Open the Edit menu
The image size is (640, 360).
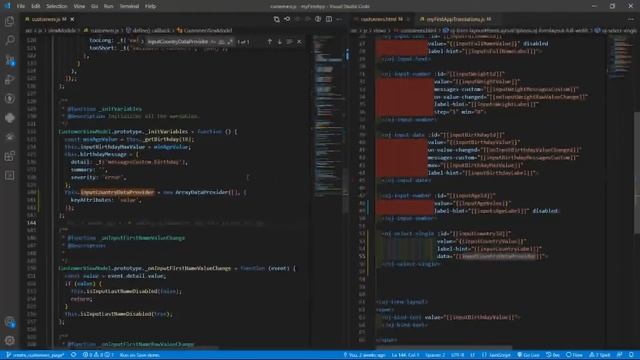[x=36, y=6]
